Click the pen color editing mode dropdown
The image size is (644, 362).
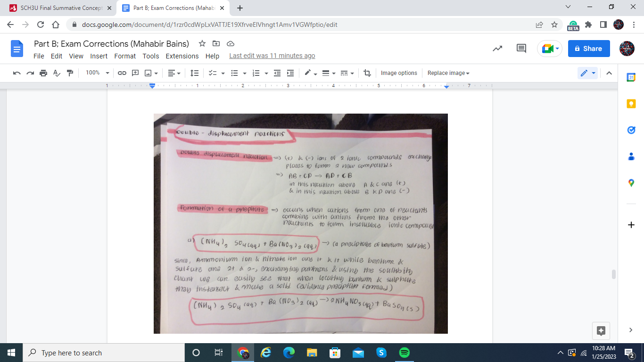tap(594, 73)
